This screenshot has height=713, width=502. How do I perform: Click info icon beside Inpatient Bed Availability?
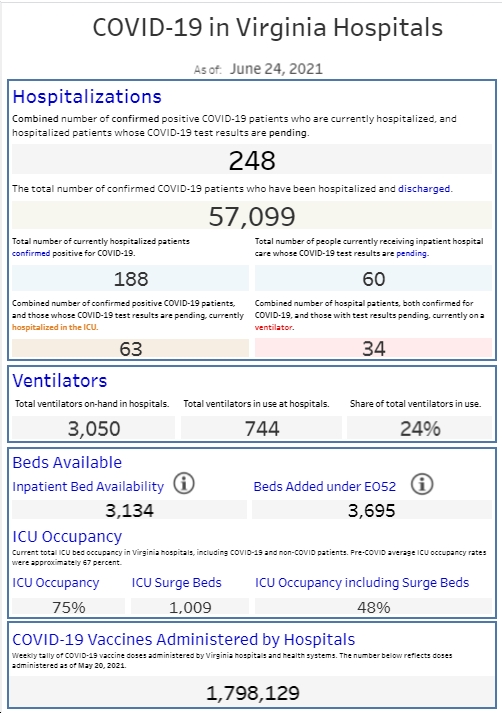tap(184, 483)
